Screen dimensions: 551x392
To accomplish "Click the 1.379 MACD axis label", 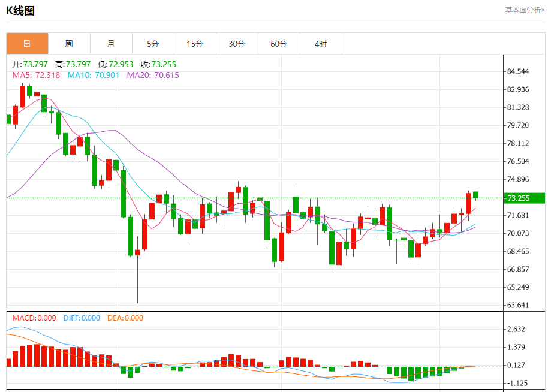I will 516,348.
